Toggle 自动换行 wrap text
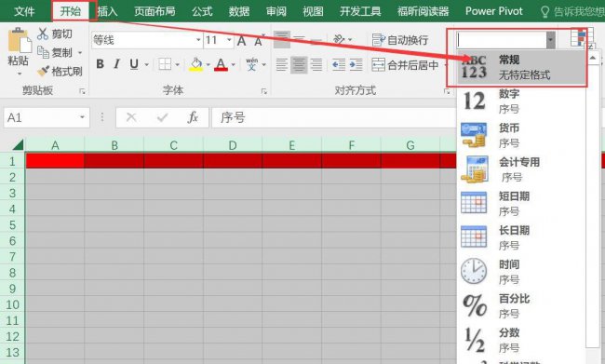The height and width of the screenshot is (364, 605). [x=400, y=40]
